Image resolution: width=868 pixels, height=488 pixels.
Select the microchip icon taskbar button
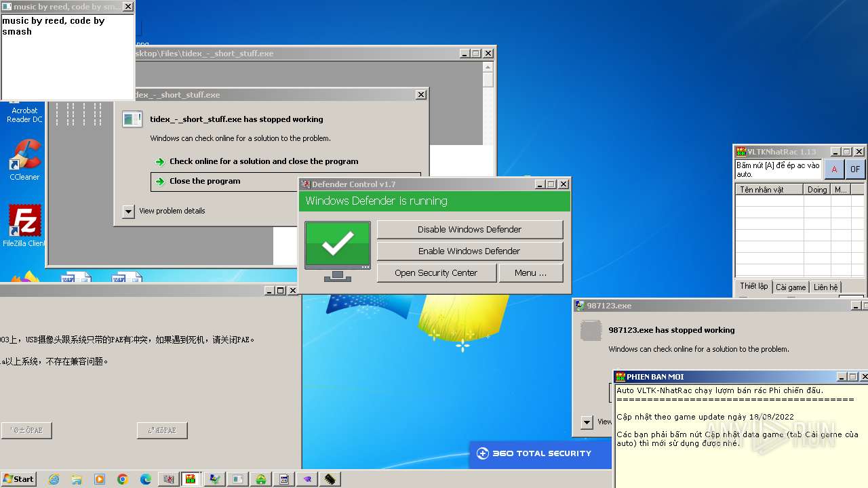pyautogui.click(x=330, y=479)
